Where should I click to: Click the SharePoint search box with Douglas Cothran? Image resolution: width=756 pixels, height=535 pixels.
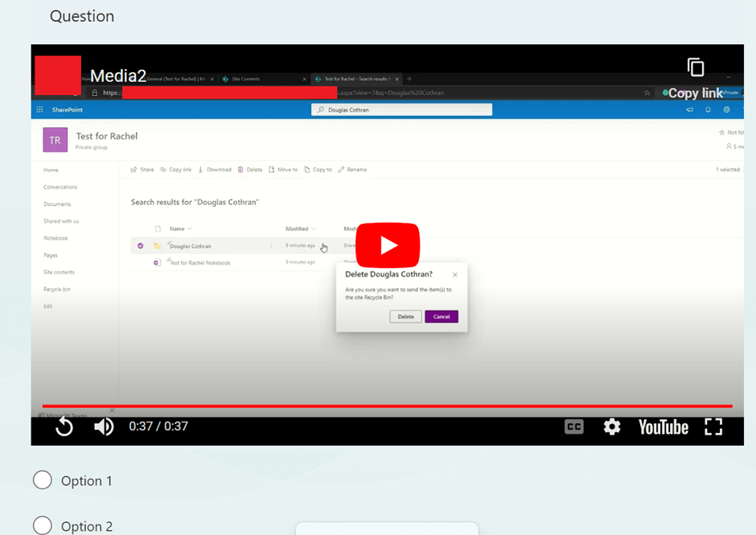(401, 109)
